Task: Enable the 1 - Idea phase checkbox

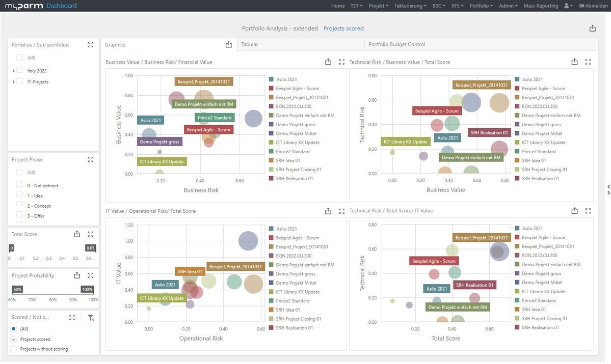Action: pyautogui.click(x=19, y=195)
